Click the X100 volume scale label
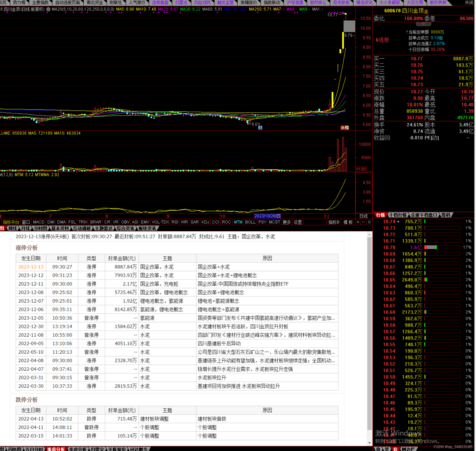Image resolution: width=476 pixels, height=451 pixels. (x=361, y=169)
